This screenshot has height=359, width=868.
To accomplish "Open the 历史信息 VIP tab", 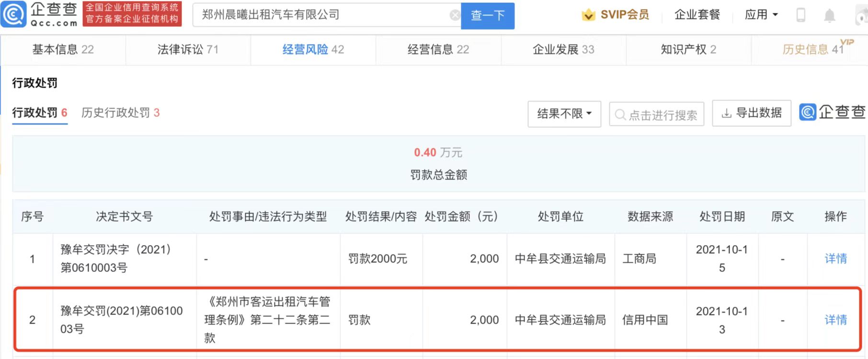I will (812, 49).
